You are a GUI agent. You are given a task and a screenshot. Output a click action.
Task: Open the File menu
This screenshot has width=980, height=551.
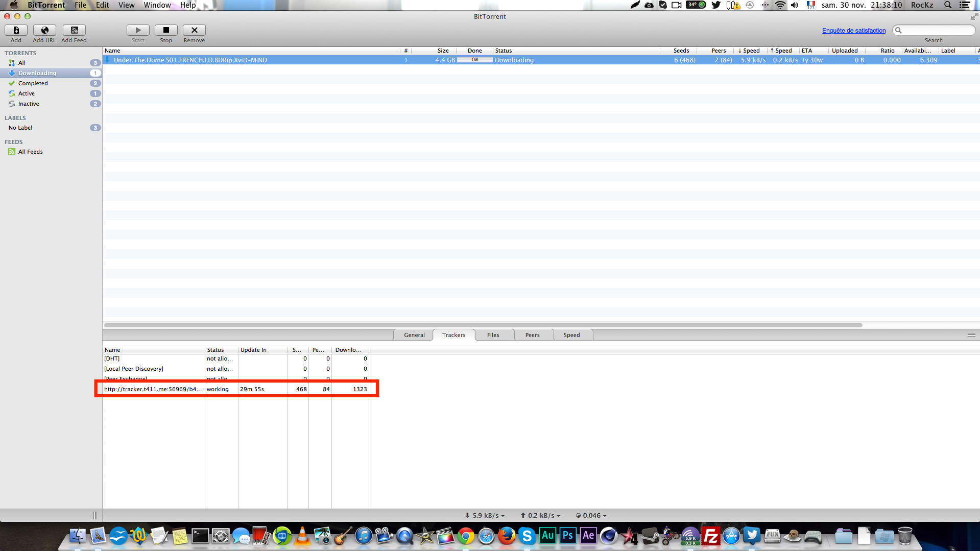[x=81, y=5]
